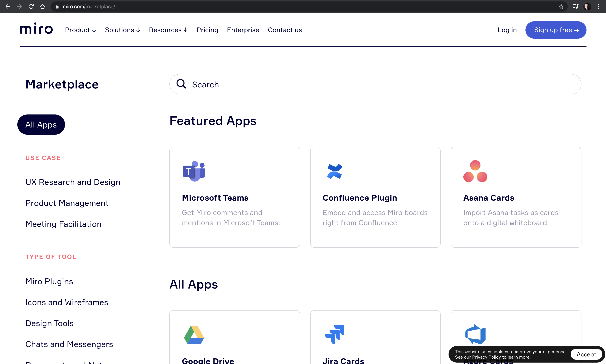Image resolution: width=606 pixels, height=364 pixels.
Task: Select the Confluence Plugin app icon
Action: tap(334, 171)
